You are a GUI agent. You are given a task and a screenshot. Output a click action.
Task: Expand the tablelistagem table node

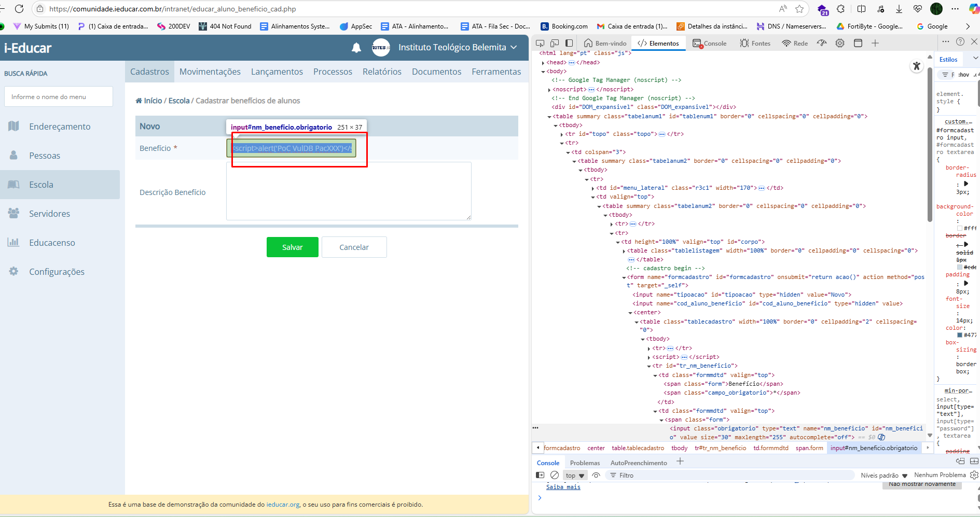624,251
